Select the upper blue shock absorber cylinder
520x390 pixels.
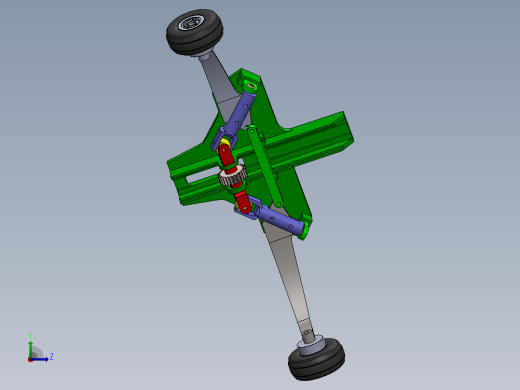pos(240,113)
